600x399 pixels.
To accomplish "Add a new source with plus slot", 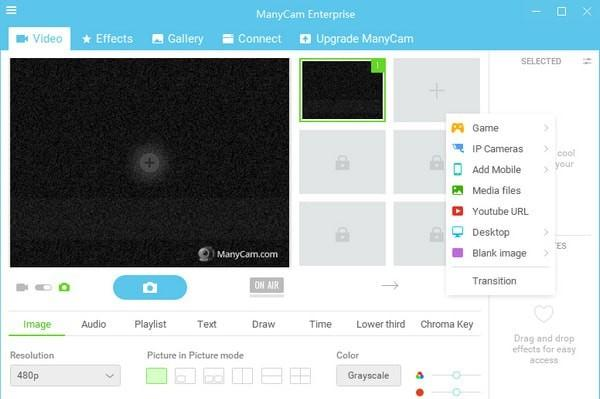I will [437, 91].
